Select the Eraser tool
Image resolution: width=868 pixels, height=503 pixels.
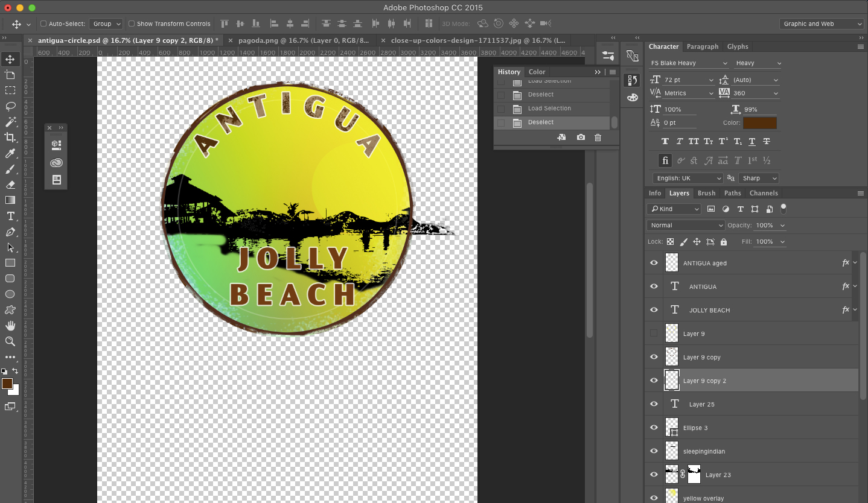tap(10, 185)
